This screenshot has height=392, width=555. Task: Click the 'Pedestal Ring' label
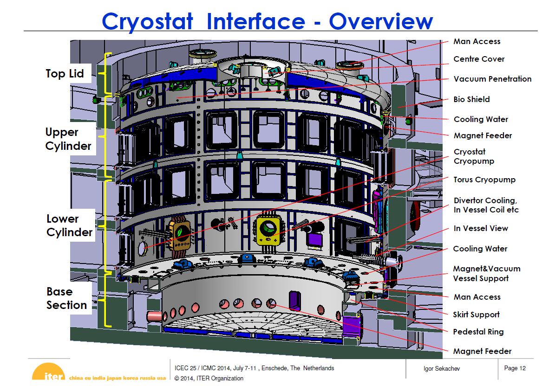click(478, 332)
